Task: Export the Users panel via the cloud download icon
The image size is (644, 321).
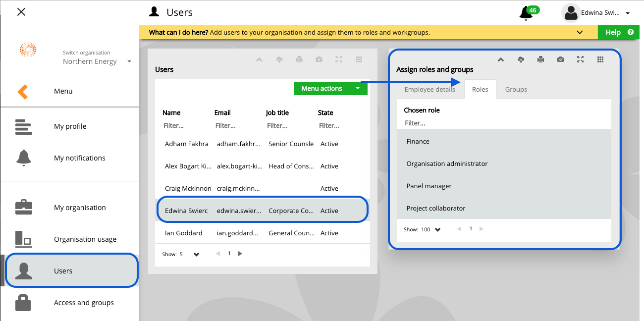Action: (x=279, y=59)
